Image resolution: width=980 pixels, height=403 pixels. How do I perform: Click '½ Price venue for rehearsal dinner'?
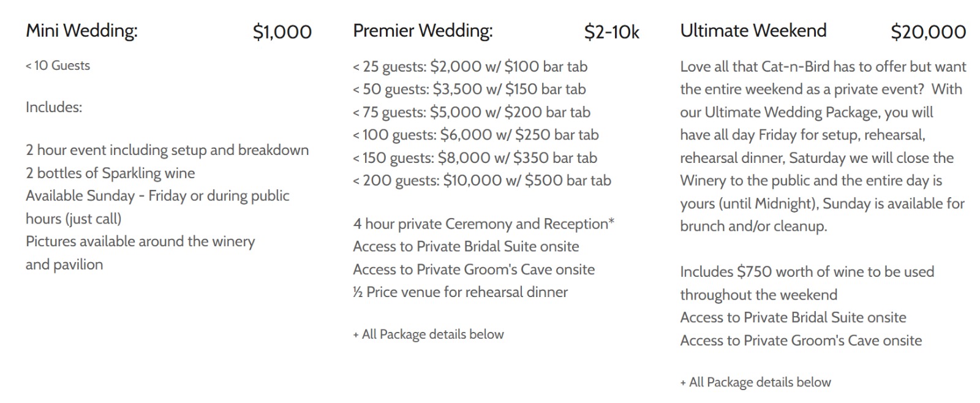point(460,292)
